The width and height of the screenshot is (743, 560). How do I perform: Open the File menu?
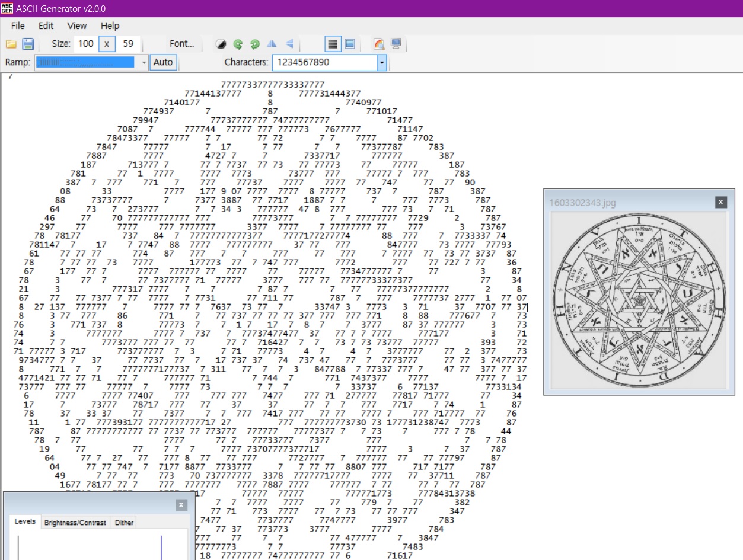click(18, 25)
